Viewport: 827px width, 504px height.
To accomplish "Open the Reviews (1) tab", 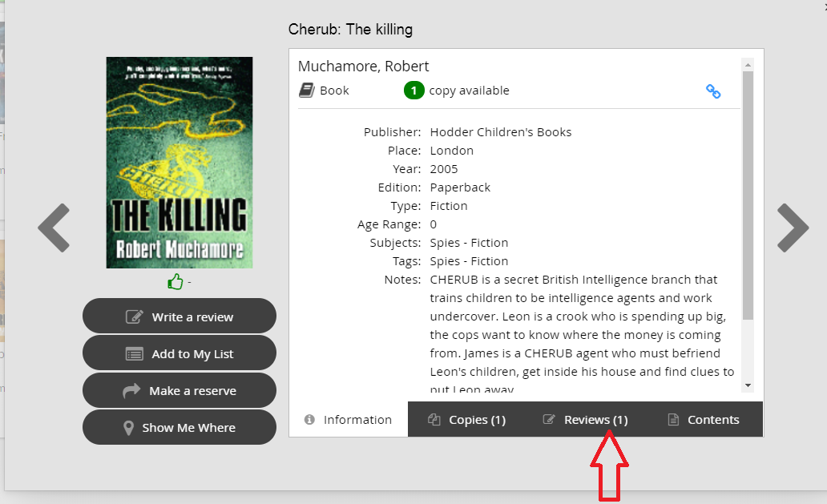I will click(585, 419).
